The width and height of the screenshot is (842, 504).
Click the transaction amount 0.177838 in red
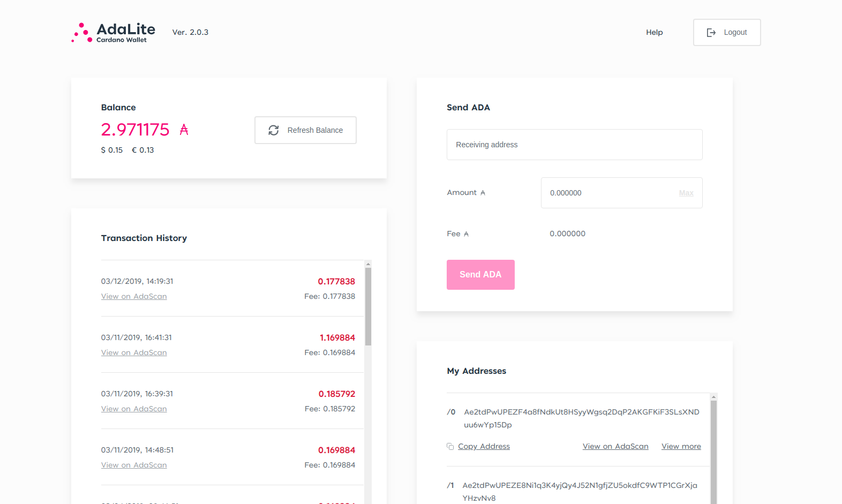(x=336, y=281)
